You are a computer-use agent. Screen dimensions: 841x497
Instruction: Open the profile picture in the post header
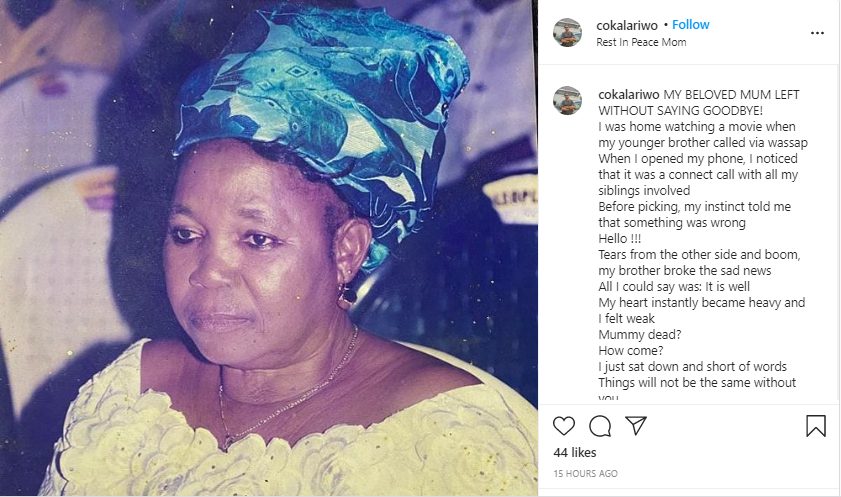[x=567, y=33]
